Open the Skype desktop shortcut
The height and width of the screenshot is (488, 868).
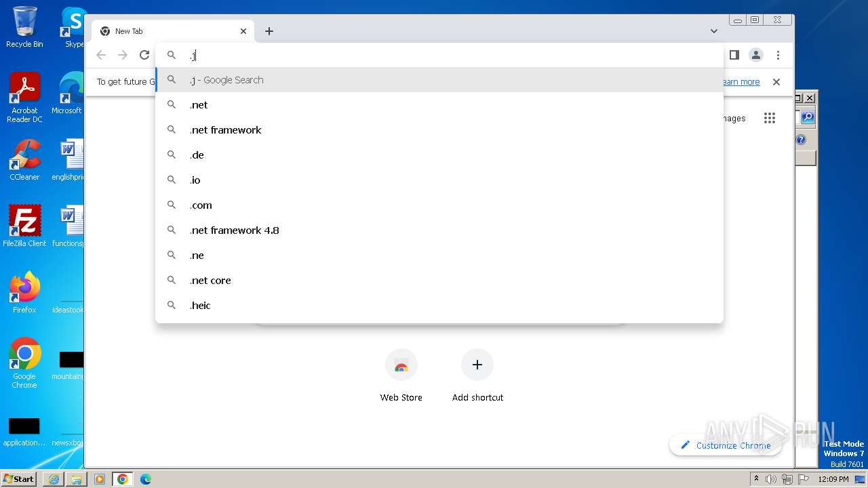point(73,27)
